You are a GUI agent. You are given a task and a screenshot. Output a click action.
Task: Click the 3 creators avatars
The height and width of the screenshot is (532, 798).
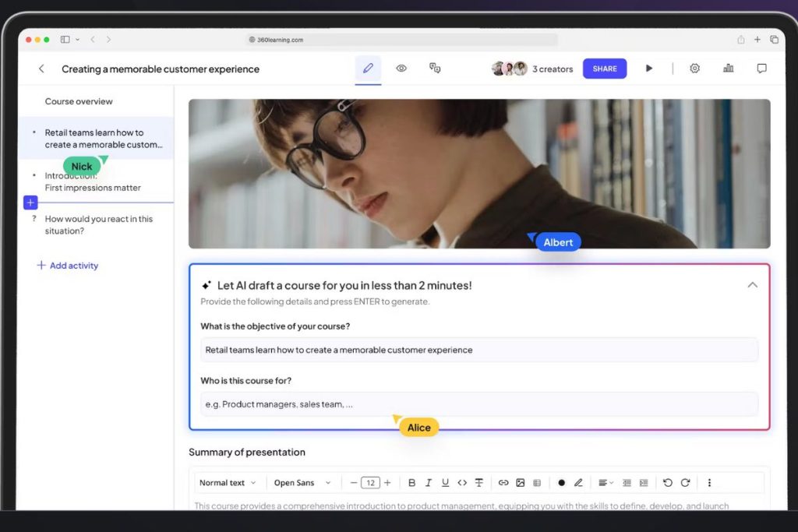pos(510,69)
